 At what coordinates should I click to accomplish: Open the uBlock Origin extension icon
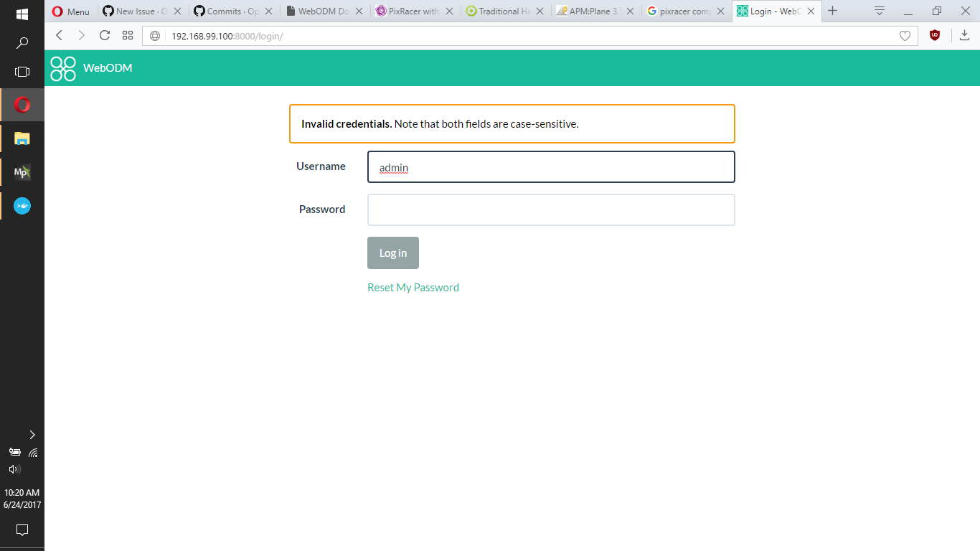935,34
